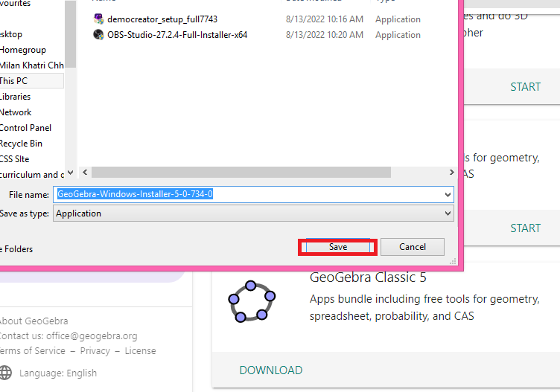560x392 pixels.
Task: Click the Save button
Action: (x=338, y=247)
